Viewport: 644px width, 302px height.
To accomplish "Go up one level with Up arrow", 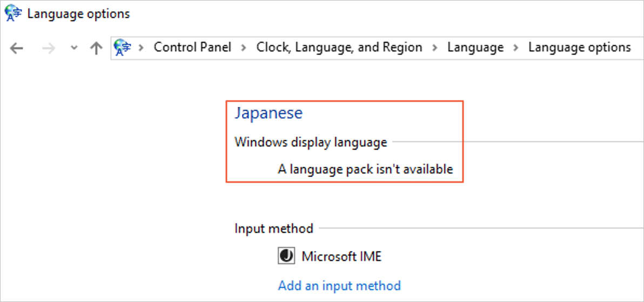I will click(96, 48).
